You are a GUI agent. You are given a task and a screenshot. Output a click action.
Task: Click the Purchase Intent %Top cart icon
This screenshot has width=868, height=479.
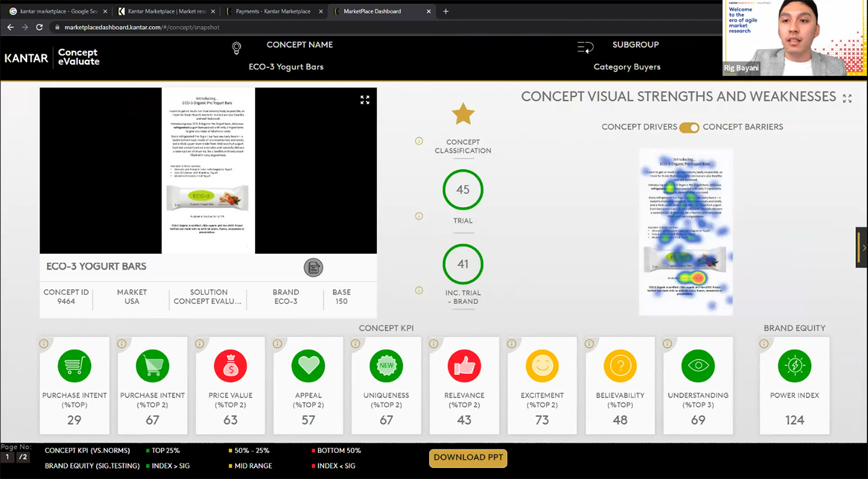[74, 366]
